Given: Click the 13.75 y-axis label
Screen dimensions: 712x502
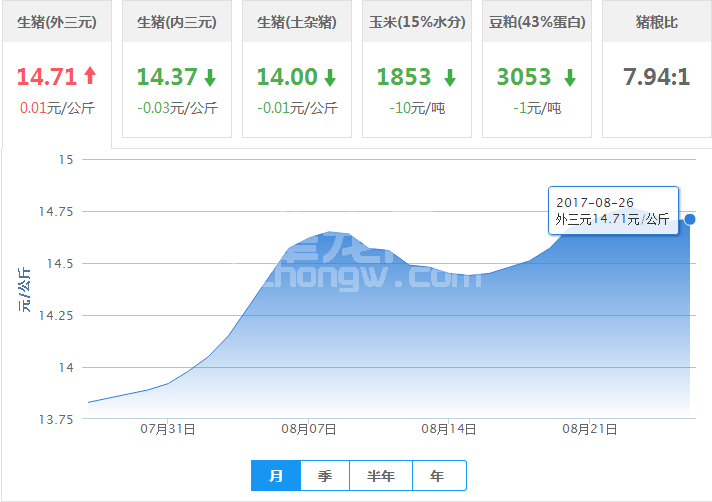Looking at the screenshot, I should point(56,419).
